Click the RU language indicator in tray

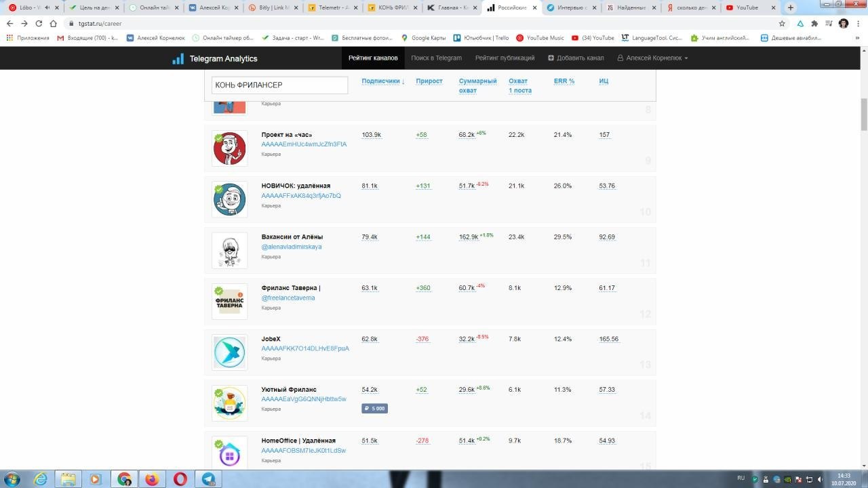coord(741,478)
